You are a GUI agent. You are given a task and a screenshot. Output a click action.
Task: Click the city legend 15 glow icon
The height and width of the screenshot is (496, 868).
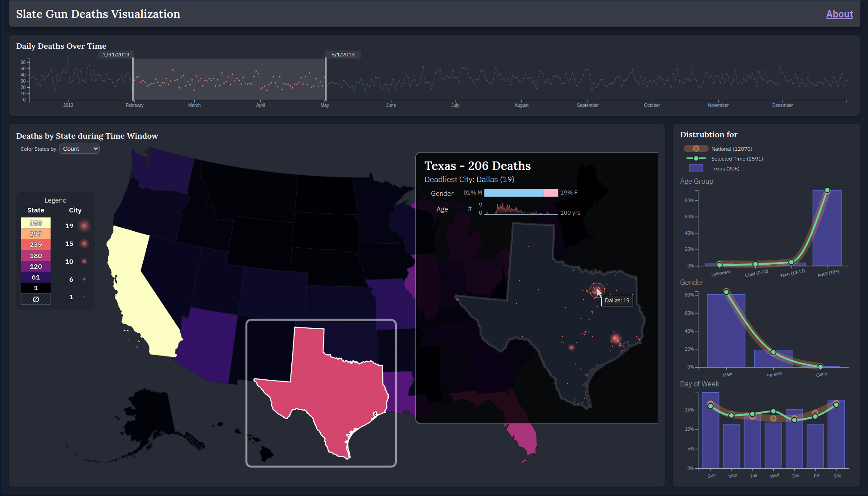pos(84,244)
